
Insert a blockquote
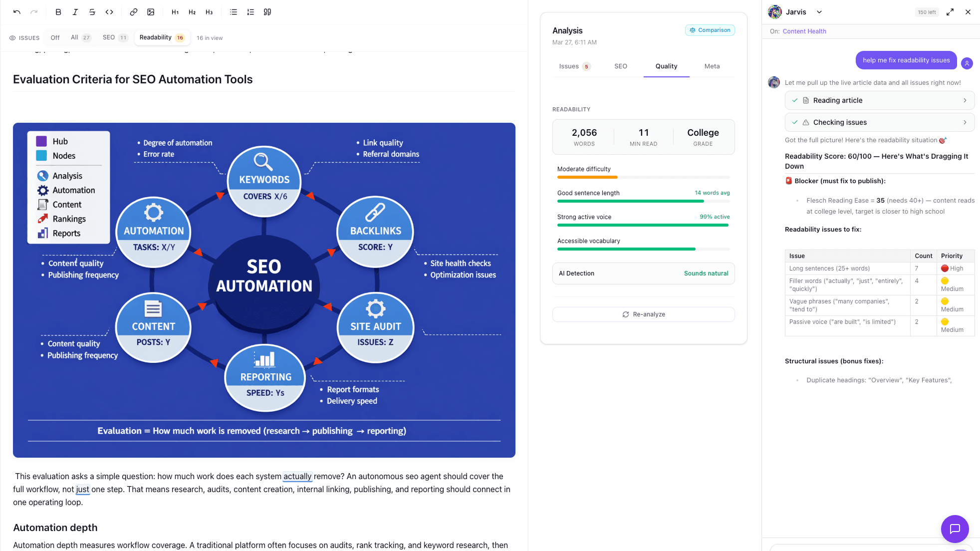coord(267,11)
